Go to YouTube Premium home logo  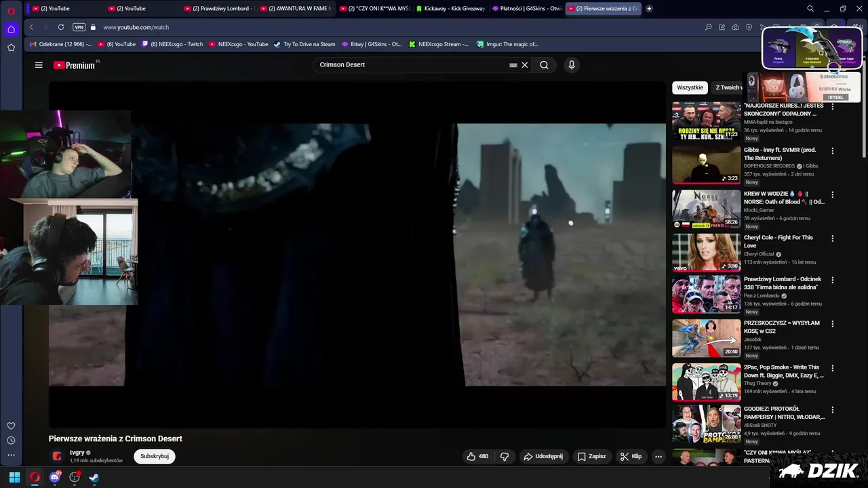[x=75, y=65]
